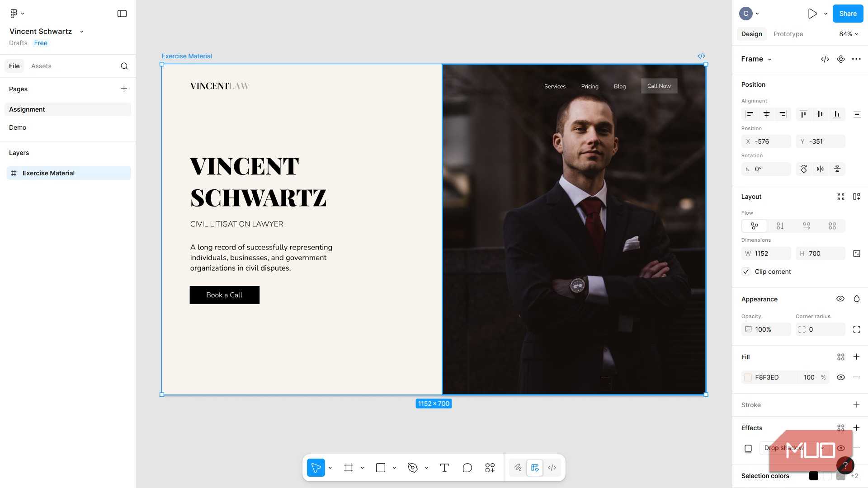868x488 pixels.
Task: Switch to the File tab
Action: [14, 66]
